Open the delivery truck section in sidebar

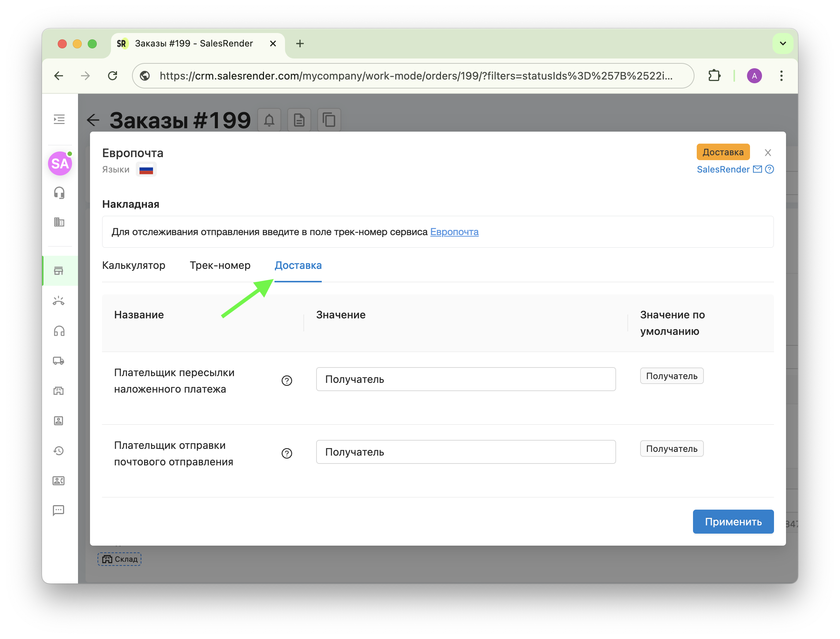click(58, 361)
